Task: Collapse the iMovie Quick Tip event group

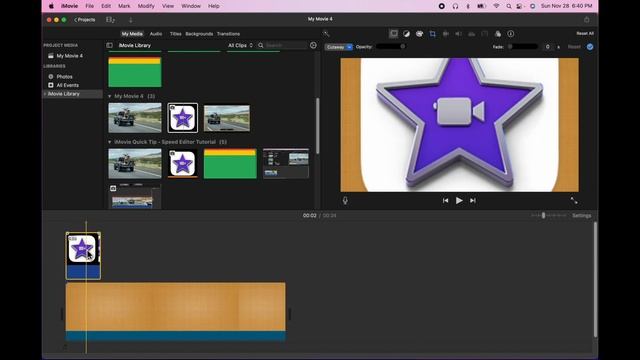Action: 109,142
